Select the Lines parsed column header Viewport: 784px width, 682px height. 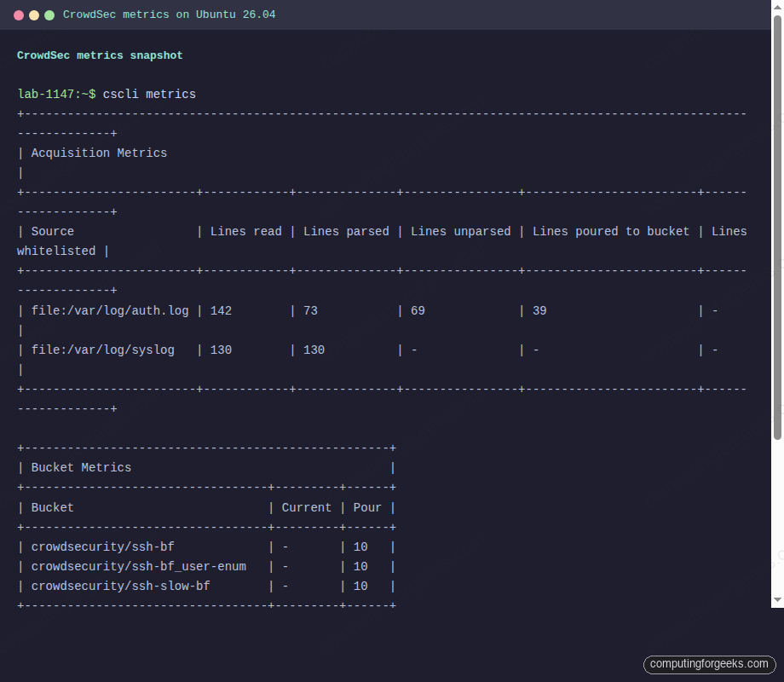(x=346, y=231)
